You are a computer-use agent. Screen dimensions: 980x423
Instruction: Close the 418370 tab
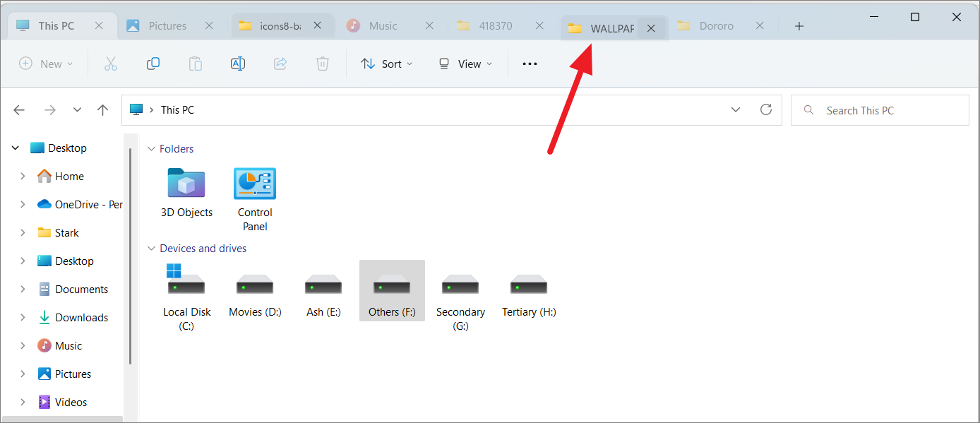539,25
